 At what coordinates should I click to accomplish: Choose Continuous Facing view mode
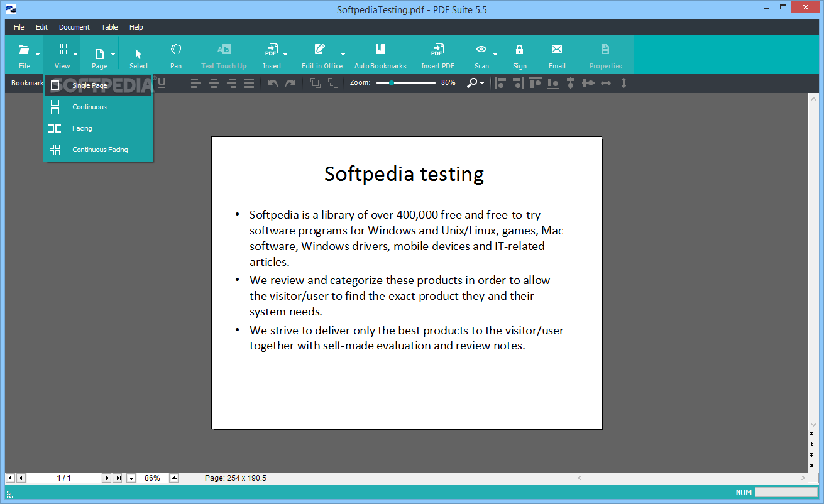pos(98,150)
